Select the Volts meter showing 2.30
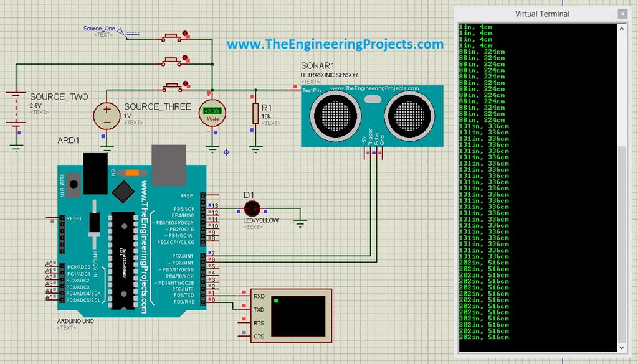Image resolution: width=638 pixels, height=364 pixels. [211, 113]
